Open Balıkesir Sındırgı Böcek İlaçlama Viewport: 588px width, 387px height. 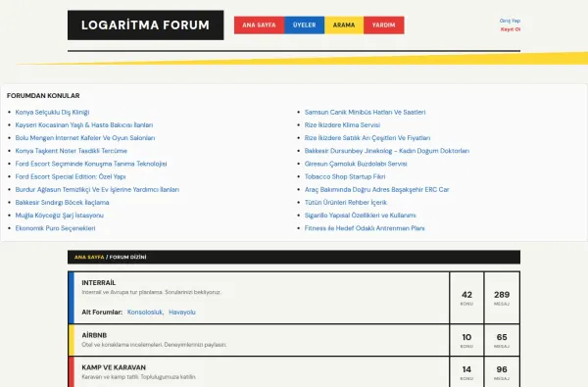pyautogui.click(x=63, y=203)
